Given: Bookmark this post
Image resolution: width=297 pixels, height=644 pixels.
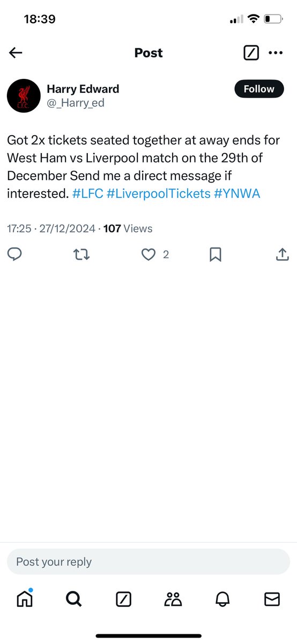Looking at the screenshot, I should point(215,255).
